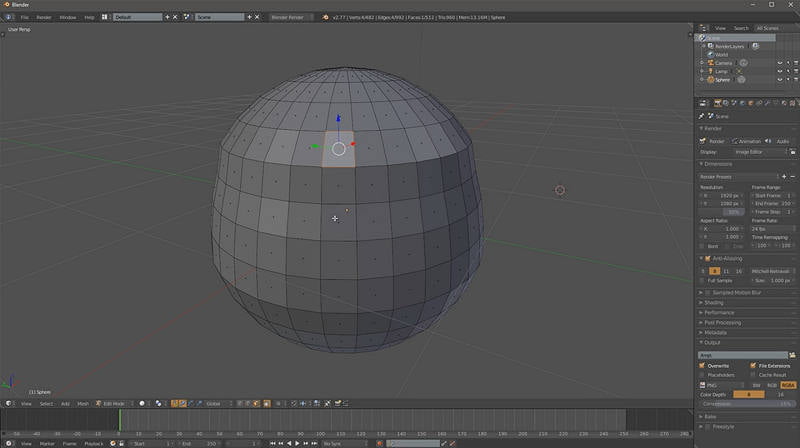Open the File menu
The height and width of the screenshot is (448, 800).
pos(24,17)
